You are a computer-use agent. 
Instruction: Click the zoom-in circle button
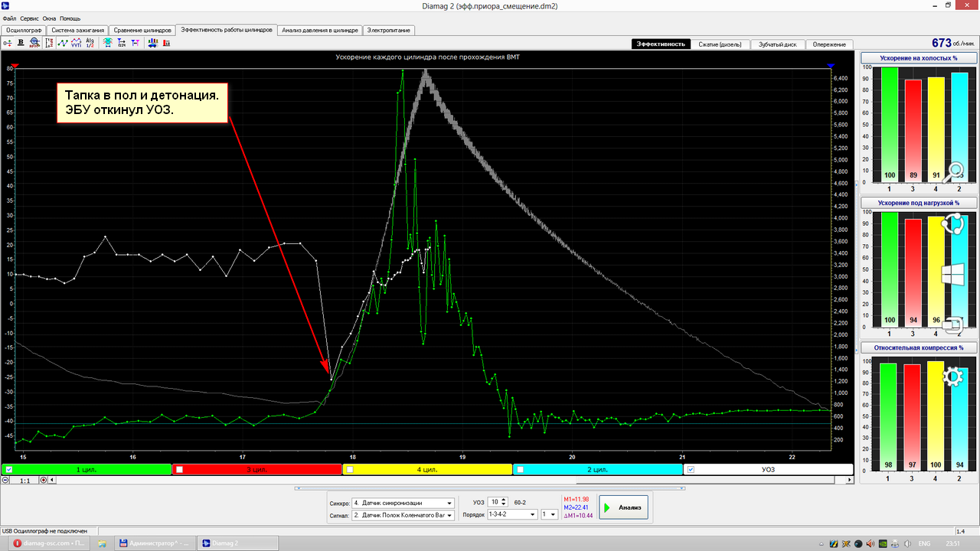43,481
